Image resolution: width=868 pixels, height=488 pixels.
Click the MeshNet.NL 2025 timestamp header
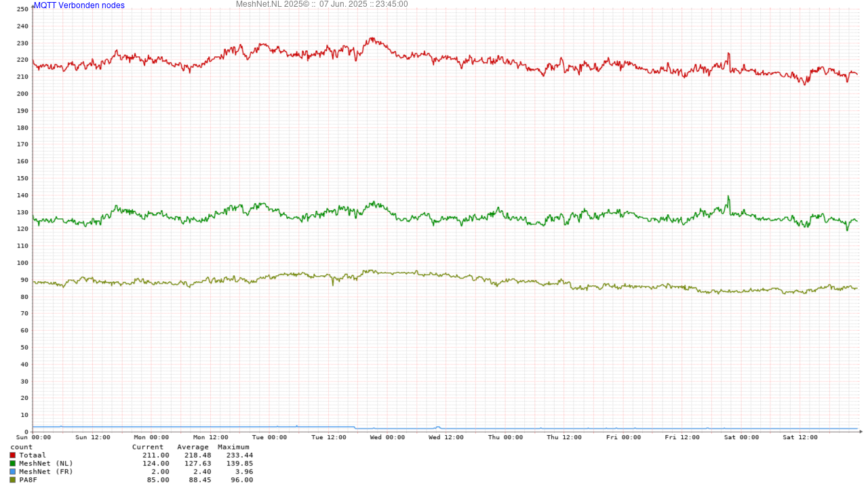tap(322, 4)
